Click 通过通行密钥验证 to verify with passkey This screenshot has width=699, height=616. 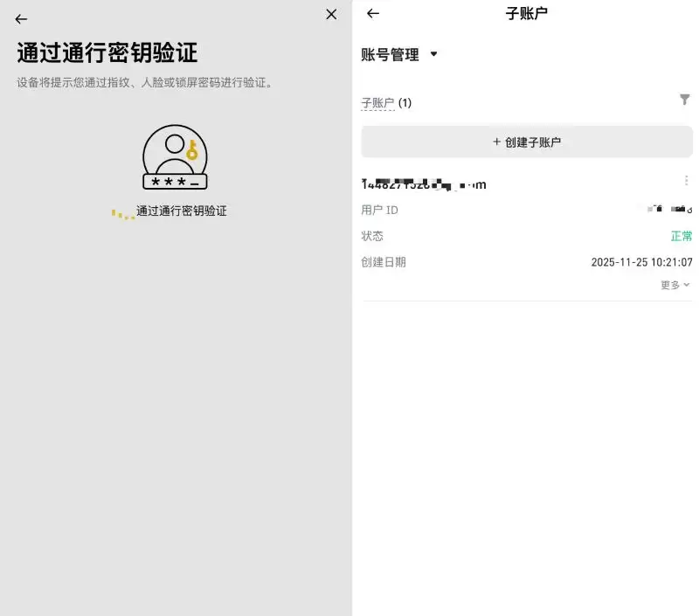coord(182,210)
